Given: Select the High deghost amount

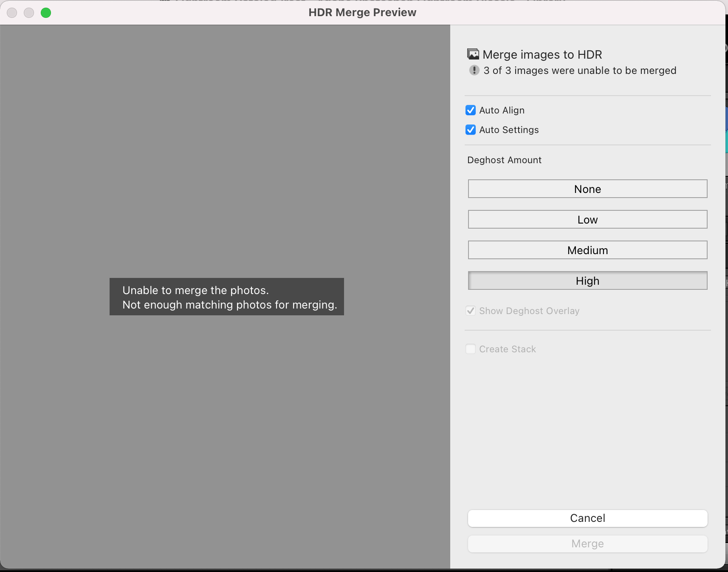Looking at the screenshot, I should point(587,280).
